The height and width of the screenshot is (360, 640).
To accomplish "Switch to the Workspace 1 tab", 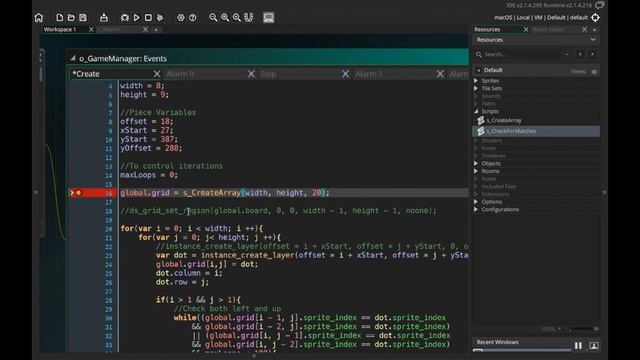I will pyautogui.click(x=60, y=29).
